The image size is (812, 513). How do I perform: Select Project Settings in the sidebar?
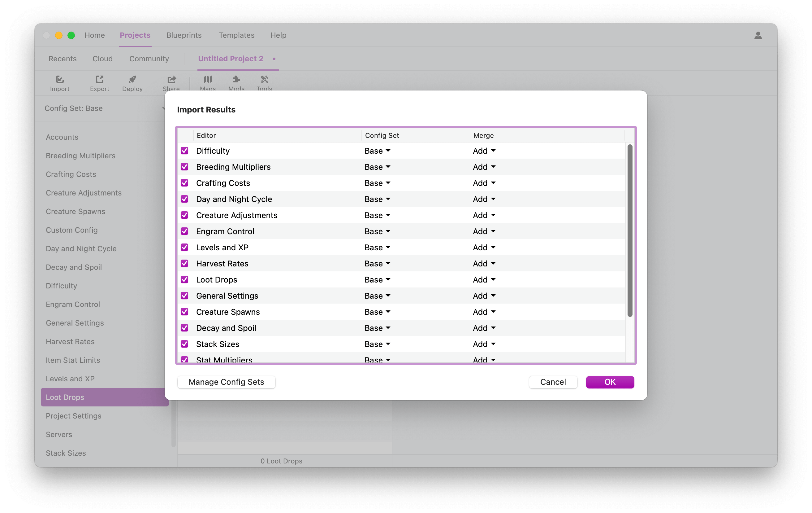pos(74,416)
